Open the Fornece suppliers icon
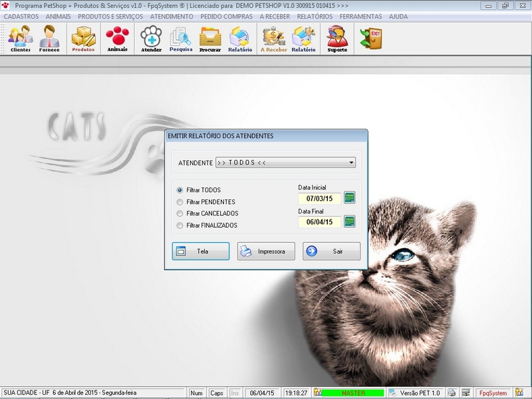This screenshot has width=532, height=399. pos(49,39)
